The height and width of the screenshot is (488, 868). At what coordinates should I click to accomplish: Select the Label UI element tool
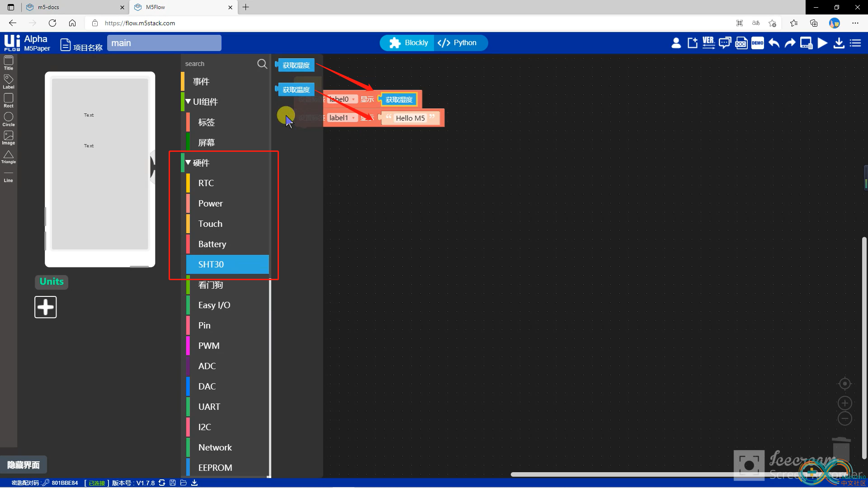point(9,82)
